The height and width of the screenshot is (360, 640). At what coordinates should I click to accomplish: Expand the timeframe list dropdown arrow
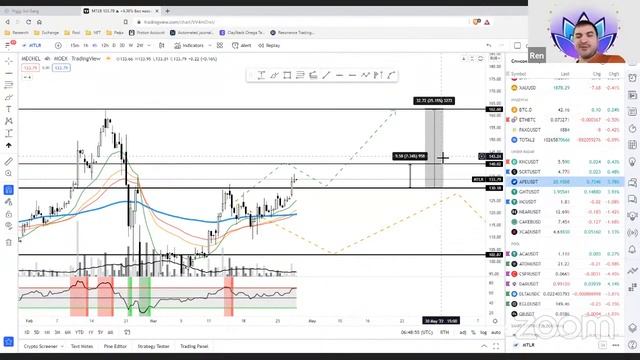(149, 45)
